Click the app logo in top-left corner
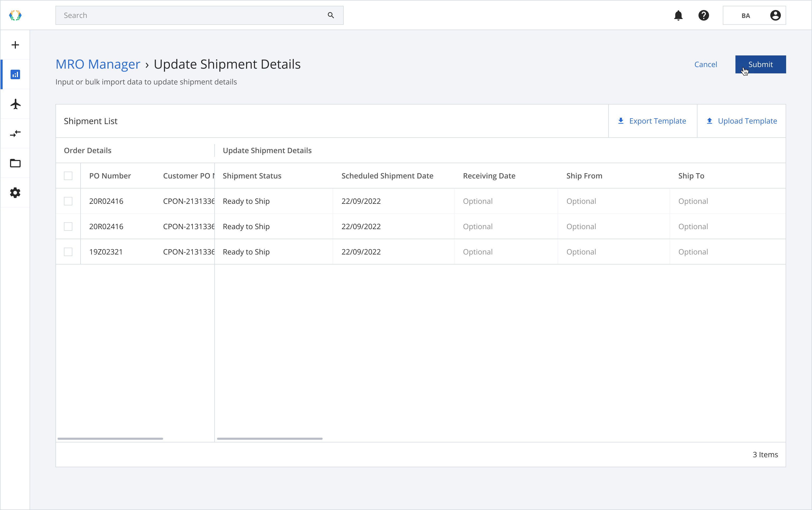 (x=15, y=15)
